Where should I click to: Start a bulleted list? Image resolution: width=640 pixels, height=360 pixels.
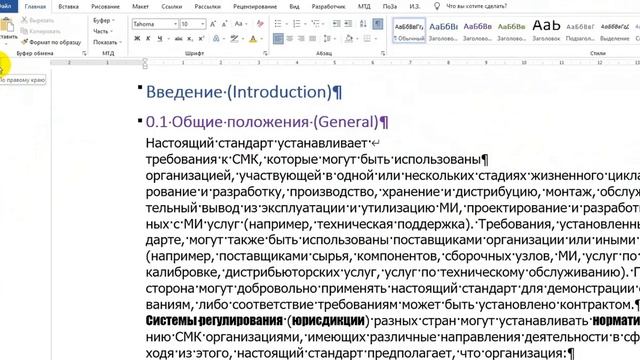[x=278, y=24]
